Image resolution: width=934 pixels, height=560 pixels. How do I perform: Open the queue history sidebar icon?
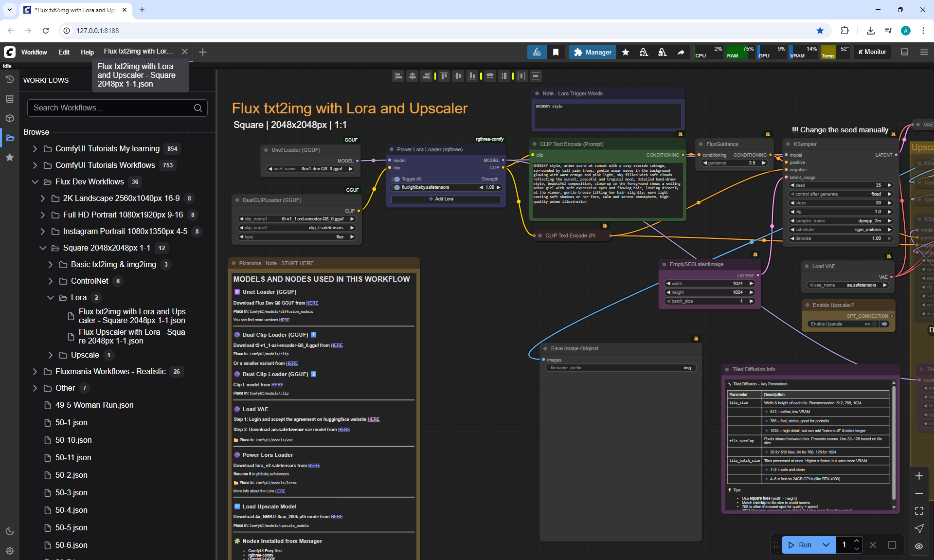10,79
